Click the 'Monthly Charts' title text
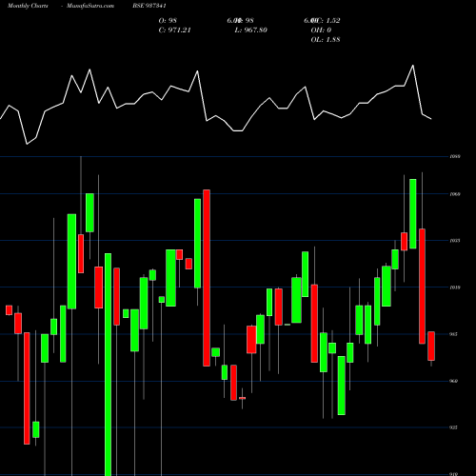The image size is (476, 476). (x=28, y=6)
